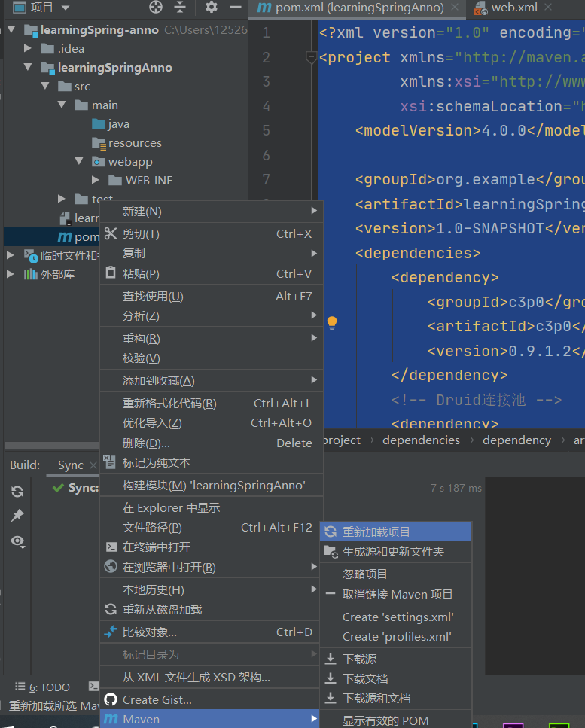The width and height of the screenshot is (585, 728).
Task: Click 重新加载项目 in Maven submenu
Action: [x=395, y=532]
